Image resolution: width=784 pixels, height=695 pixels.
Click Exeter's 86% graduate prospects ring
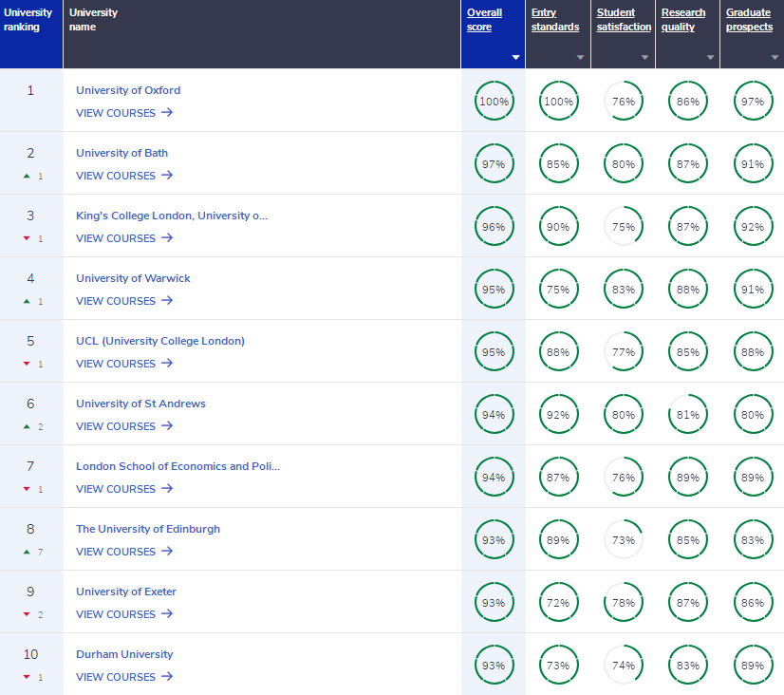pyautogui.click(x=753, y=603)
